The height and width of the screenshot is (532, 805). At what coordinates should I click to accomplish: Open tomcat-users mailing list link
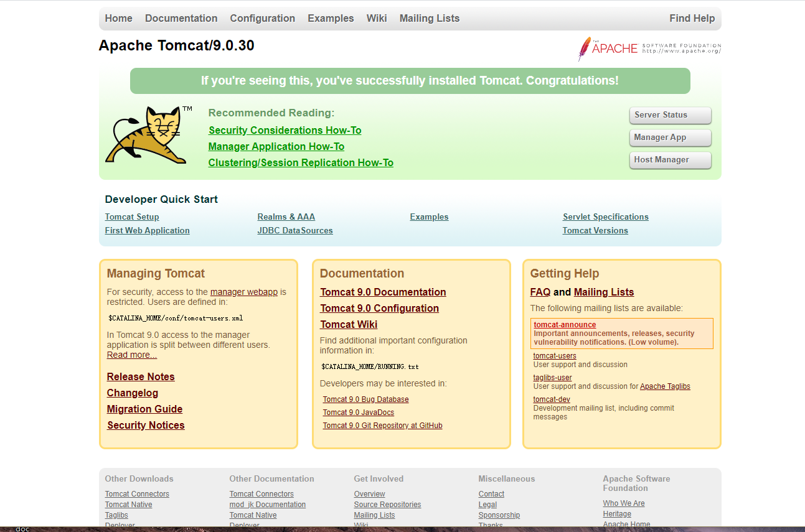(x=555, y=356)
